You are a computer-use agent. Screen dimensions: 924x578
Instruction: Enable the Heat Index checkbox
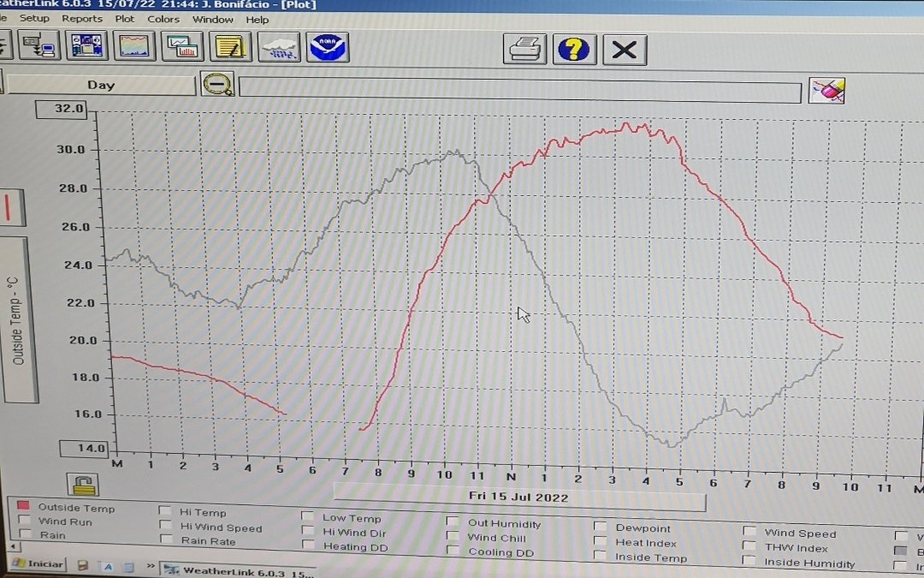point(600,541)
